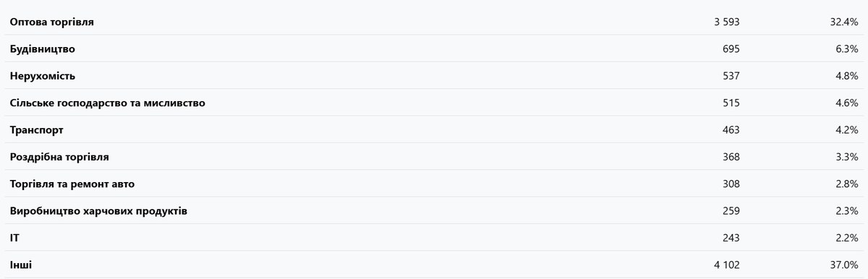
Task: Select the 2.2% percentage cell
Action: (847, 238)
